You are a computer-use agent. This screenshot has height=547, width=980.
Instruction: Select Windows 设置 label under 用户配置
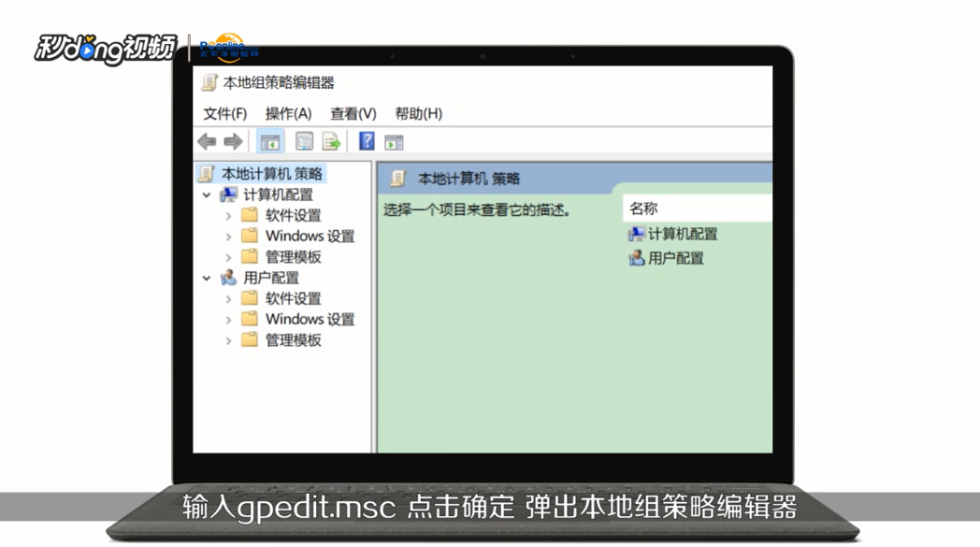click(x=310, y=319)
